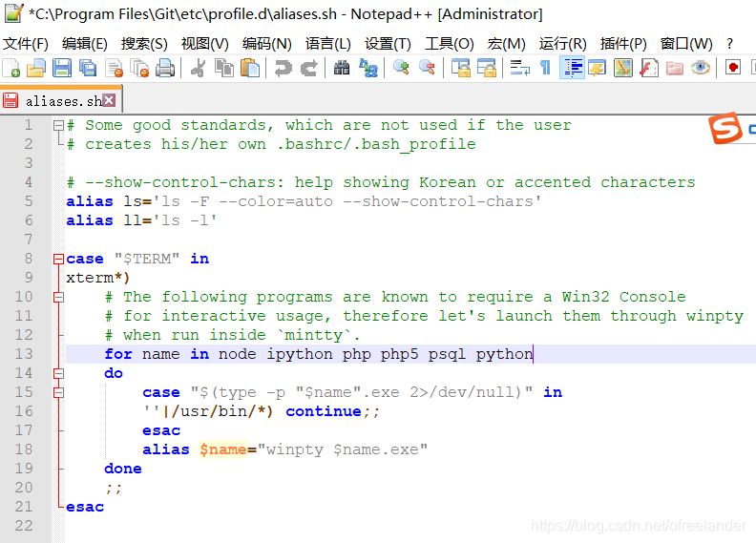Click the Paste clipboard icon

coord(250,68)
